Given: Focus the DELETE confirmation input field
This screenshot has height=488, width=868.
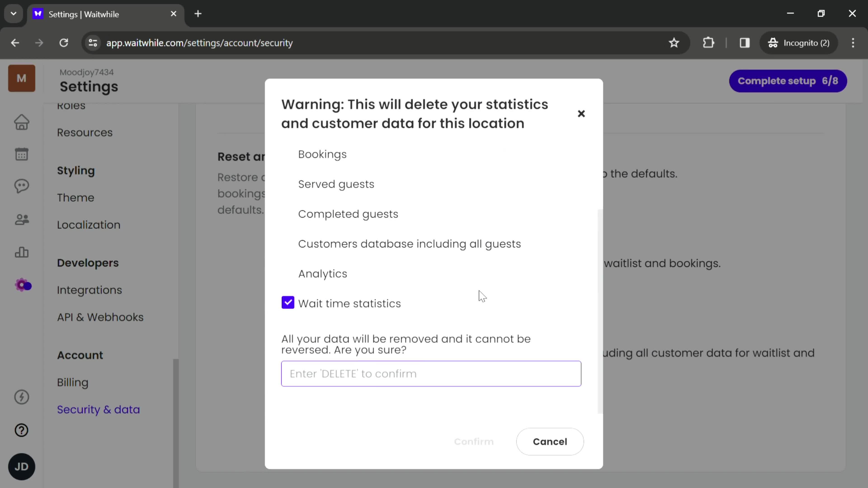Looking at the screenshot, I should 431,373.
